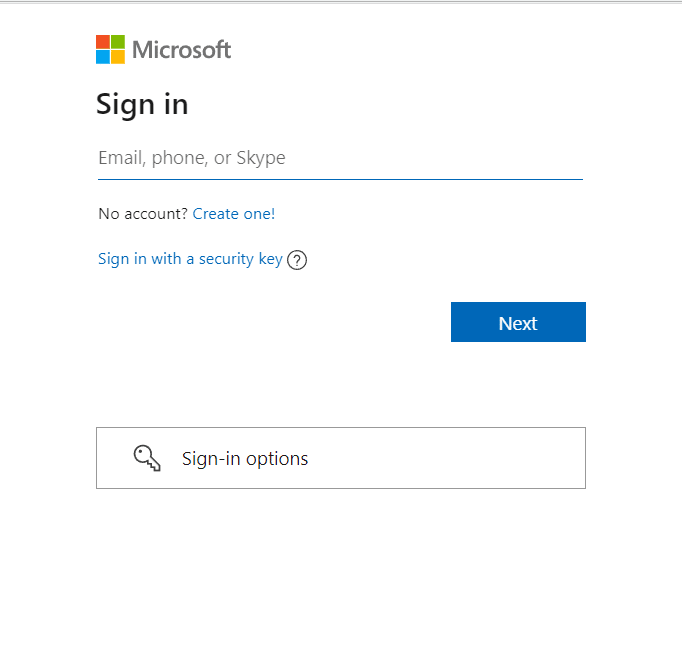This screenshot has width=682, height=669.
Task: Click the "No account?" text
Action: (x=143, y=213)
